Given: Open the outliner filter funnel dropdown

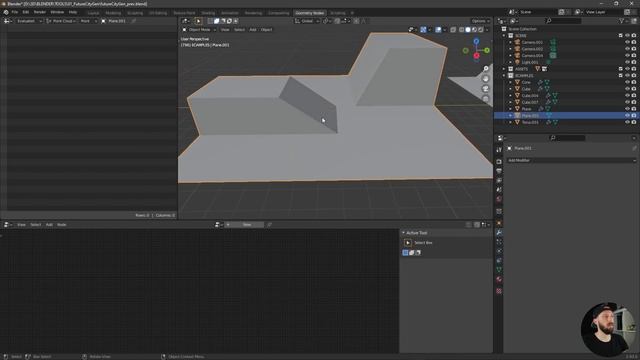Looking at the screenshot, I should point(623,21).
